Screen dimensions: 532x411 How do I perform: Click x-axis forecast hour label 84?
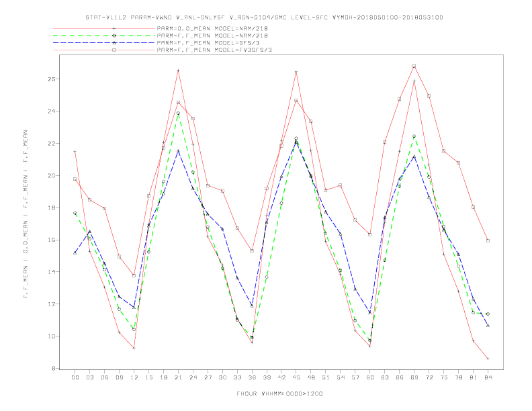pos(488,377)
